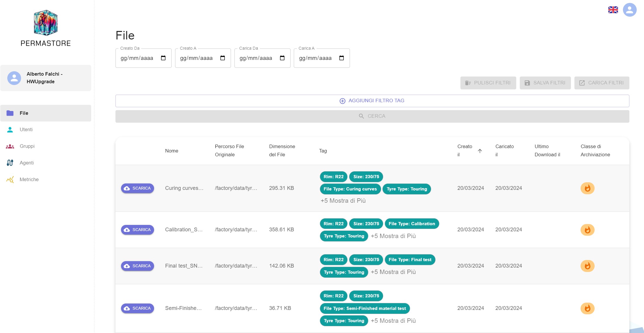This screenshot has width=644, height=333.
Task: Focus the Carica A date field
Action: pyautogui.click(x=322, y=58)
